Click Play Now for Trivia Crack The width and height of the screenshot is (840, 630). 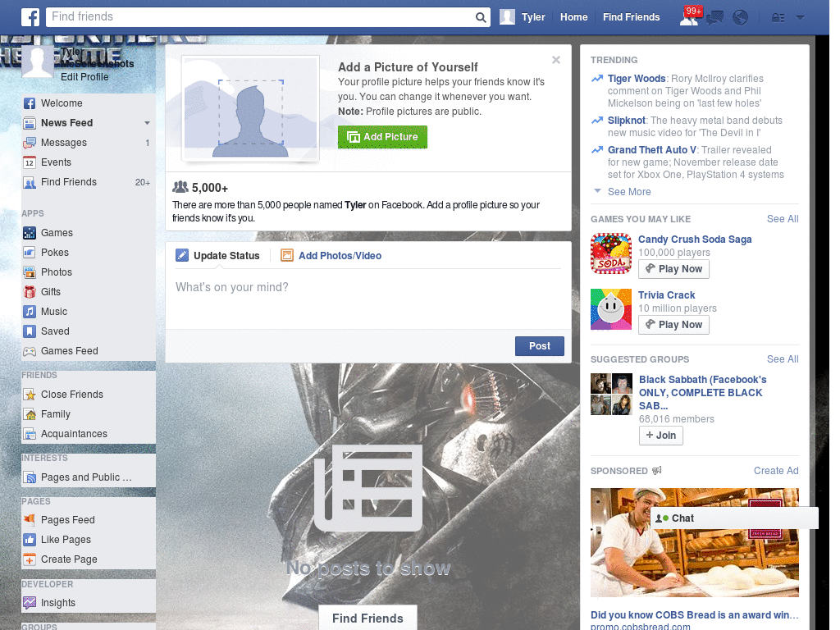(673, 325)
